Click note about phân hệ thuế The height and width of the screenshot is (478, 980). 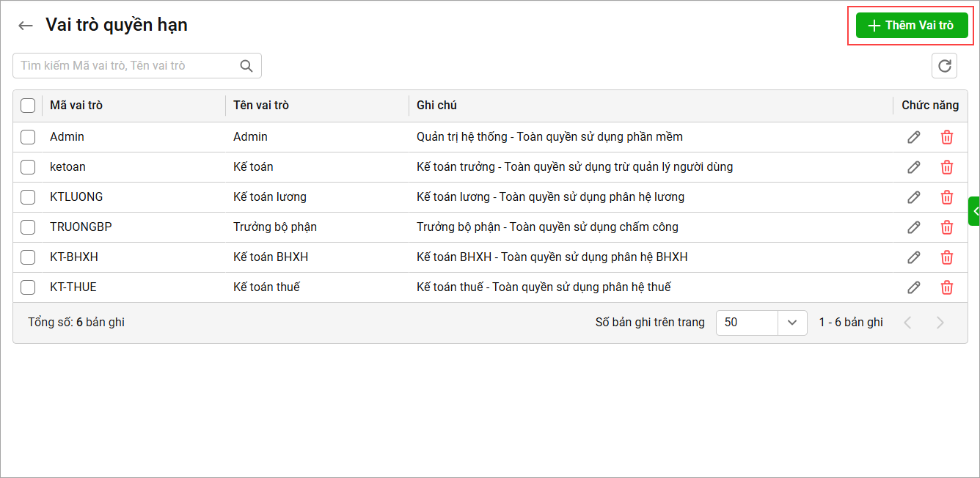(x=544, y=287)
